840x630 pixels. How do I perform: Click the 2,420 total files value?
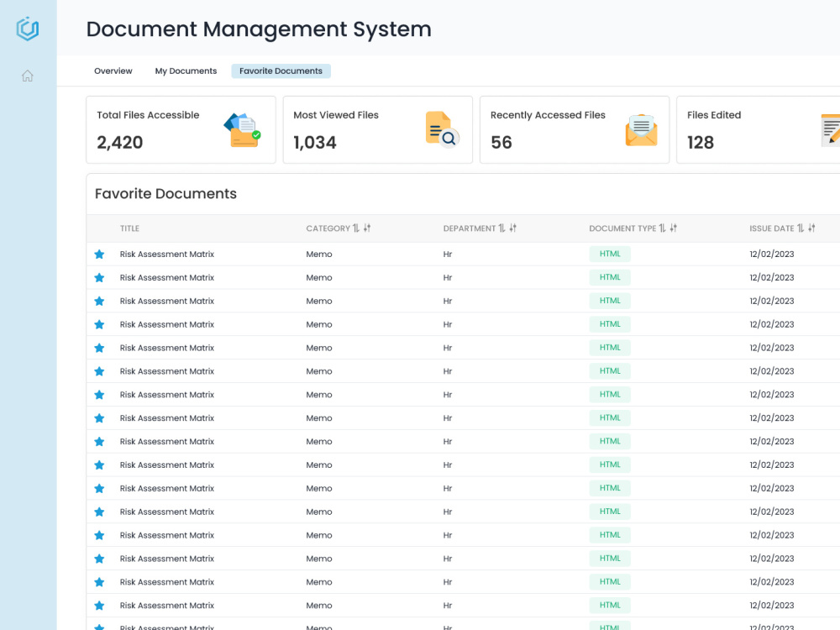coord(120,143)
